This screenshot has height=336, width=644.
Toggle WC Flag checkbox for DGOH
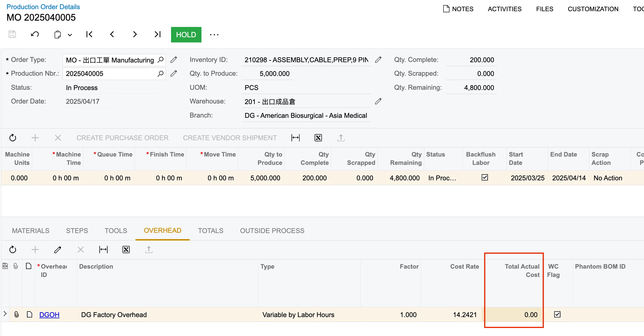tap(557, 314)
